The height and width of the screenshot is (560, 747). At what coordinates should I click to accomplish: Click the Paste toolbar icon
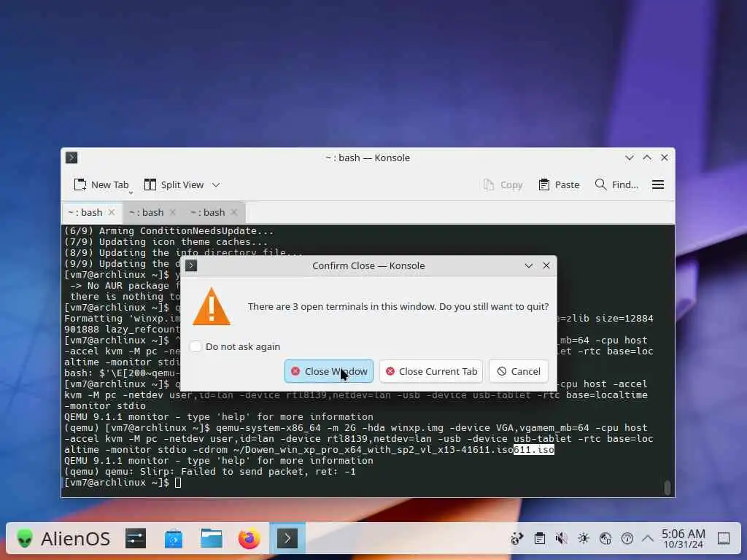559,184
